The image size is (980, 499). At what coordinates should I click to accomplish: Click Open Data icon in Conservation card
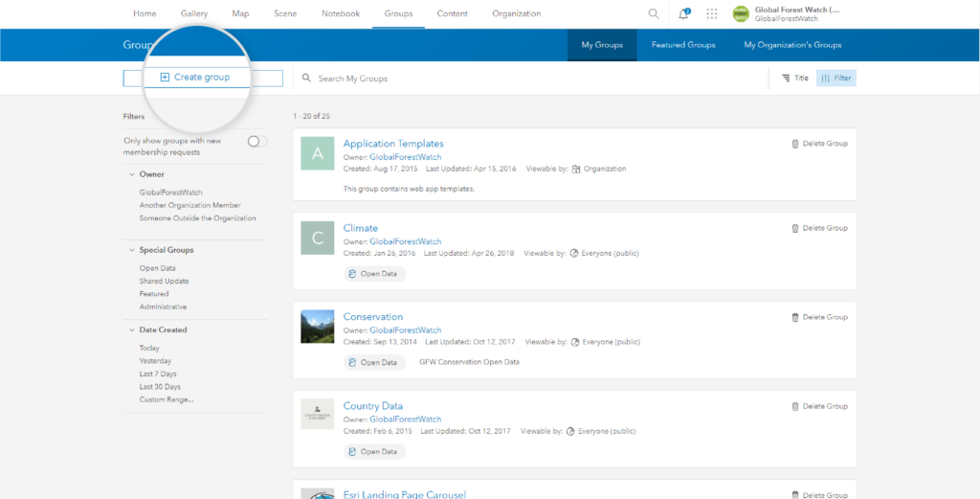(x=352, y=362)
